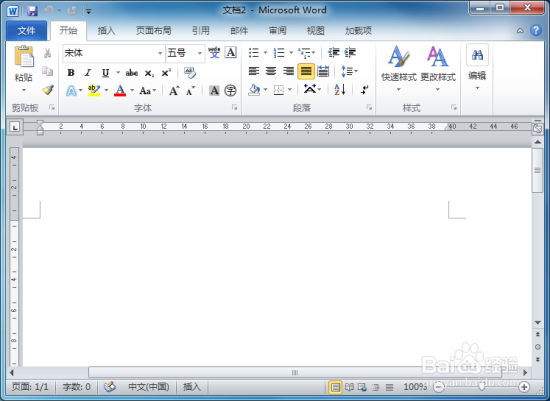Toggle strikethrough formatting
The height and width of the screenshot is (401, 550).
(132, 73)
